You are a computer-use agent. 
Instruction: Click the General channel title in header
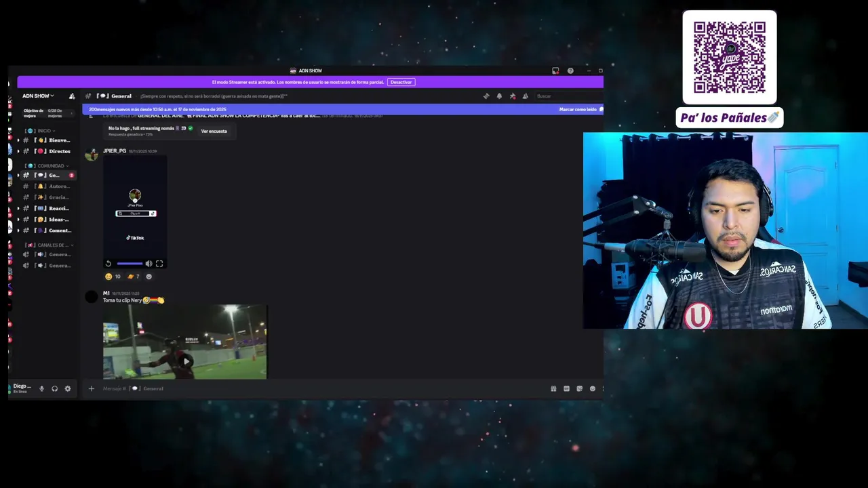(x=121, y=96)
